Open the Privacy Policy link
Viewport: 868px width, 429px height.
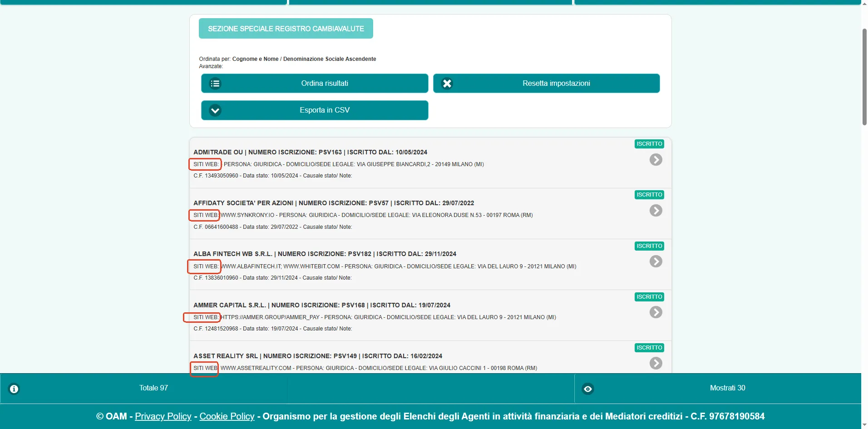tap(163, 416)
